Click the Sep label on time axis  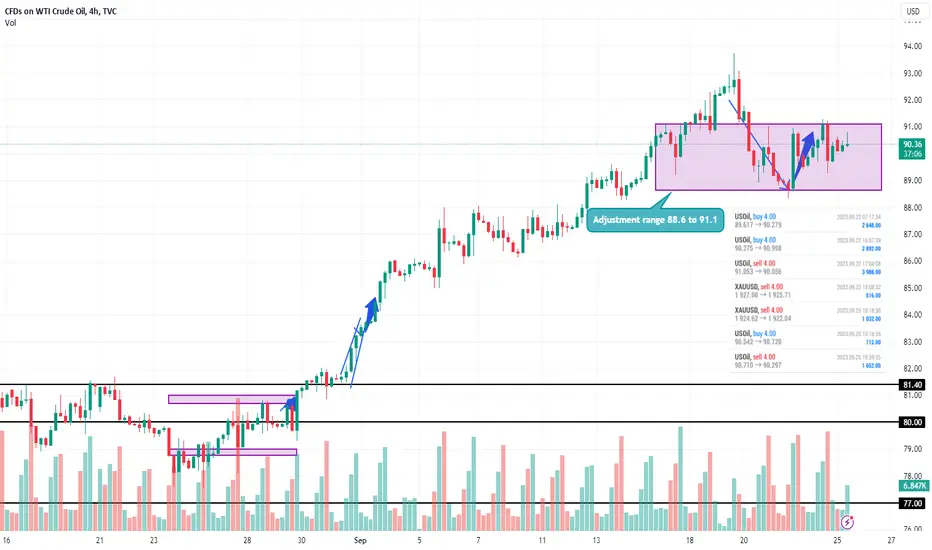360,540
